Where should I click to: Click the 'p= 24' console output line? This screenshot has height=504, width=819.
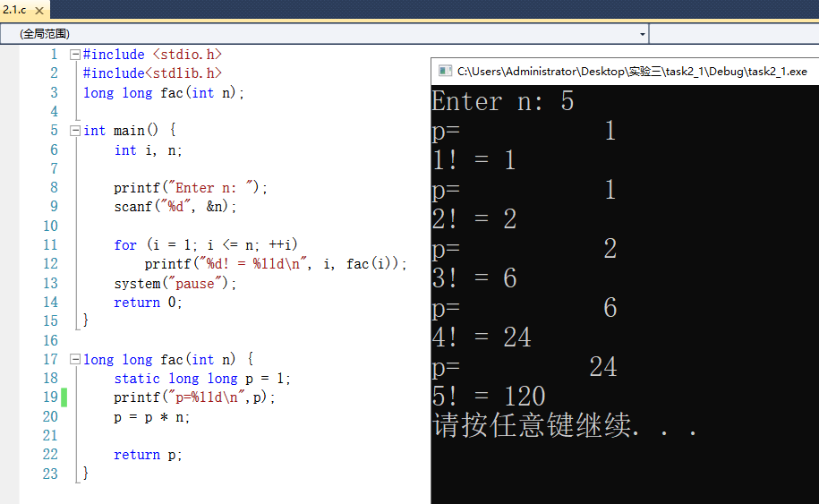(x=524, y=367)
